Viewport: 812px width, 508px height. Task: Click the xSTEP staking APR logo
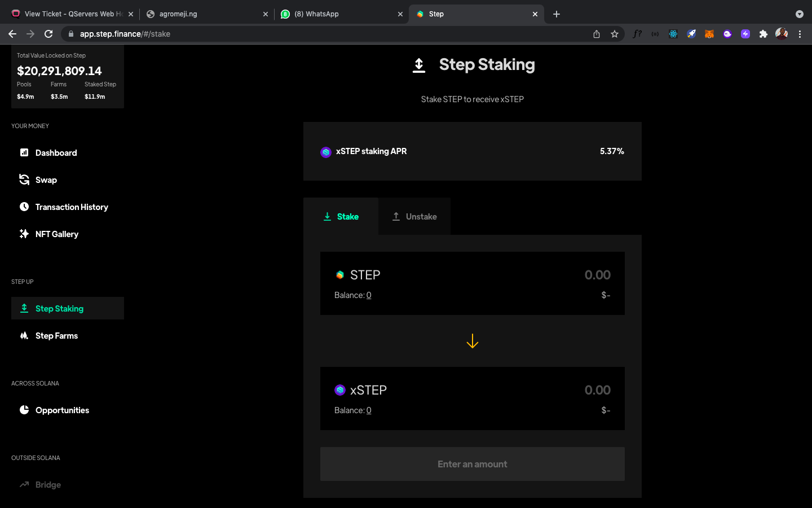[326, 152]
